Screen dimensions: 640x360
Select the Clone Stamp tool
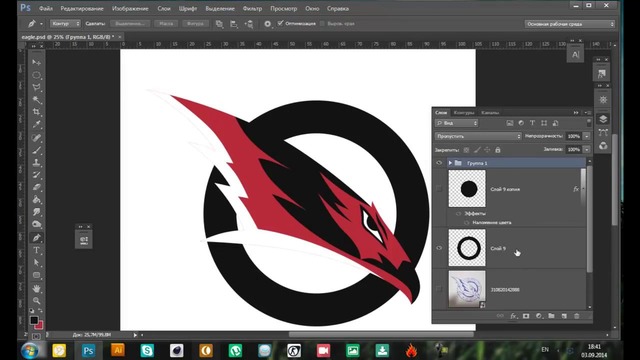[36, 162]
